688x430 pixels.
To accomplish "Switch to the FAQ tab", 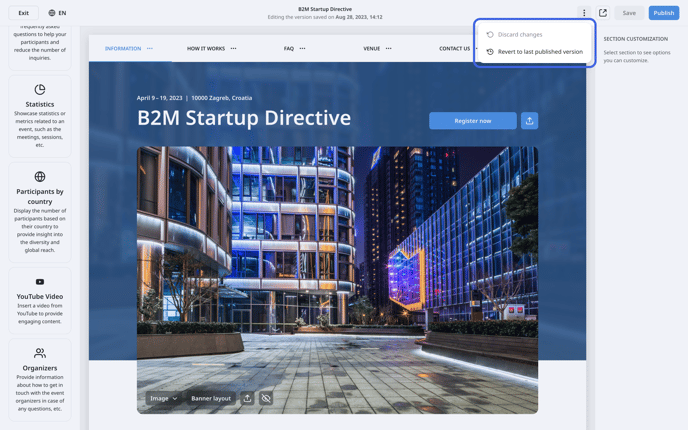I will 289,48.
